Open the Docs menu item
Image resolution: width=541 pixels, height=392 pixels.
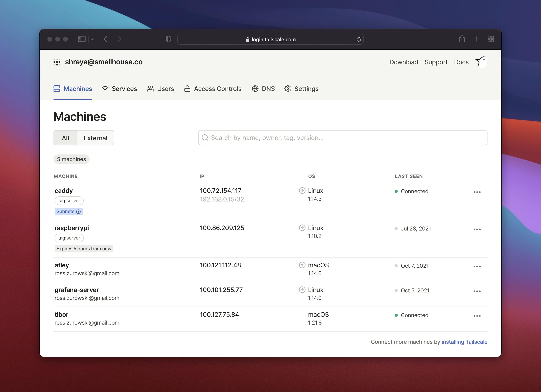pos(461,62)
